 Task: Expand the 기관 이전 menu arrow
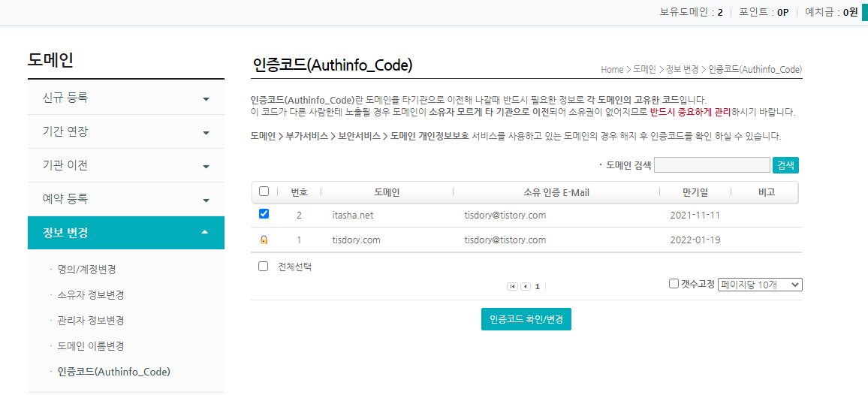pyautogui.click(x=206, y=166)
